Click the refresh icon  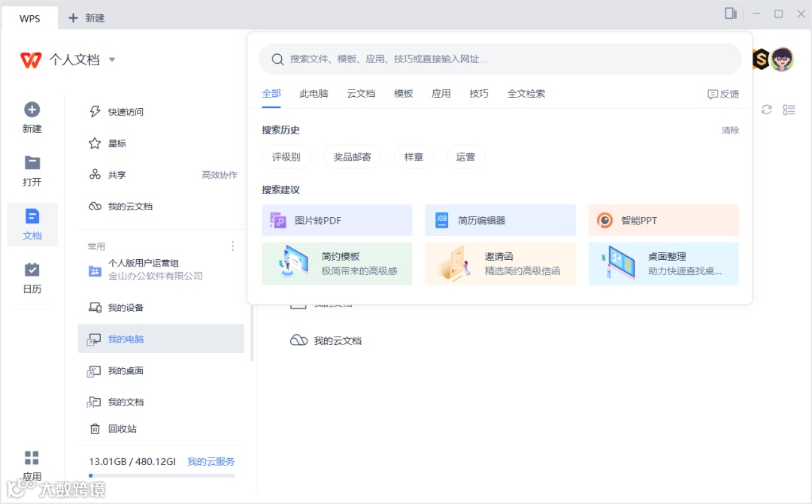[x=766, y=110]
